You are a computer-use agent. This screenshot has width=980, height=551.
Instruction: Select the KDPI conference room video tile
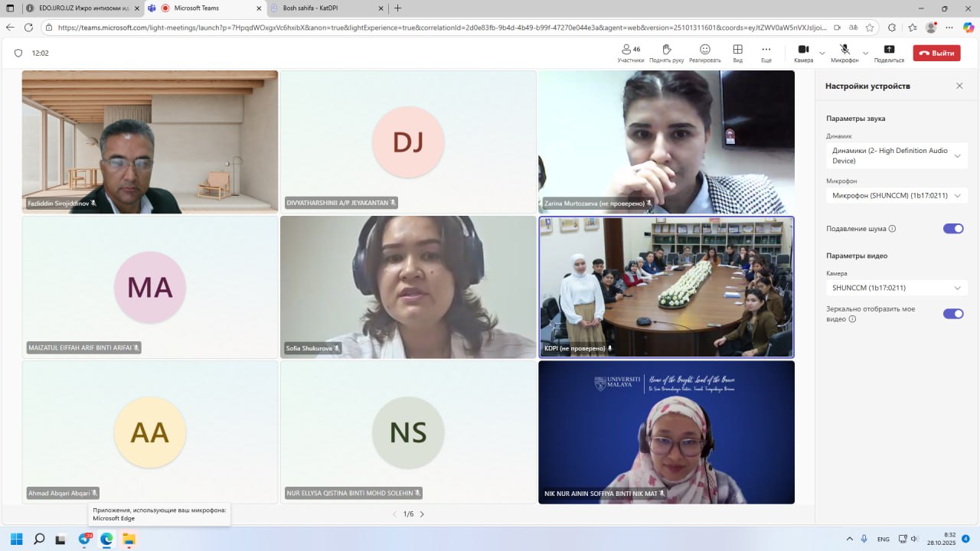pyautogui.click(x=667, y=287)
